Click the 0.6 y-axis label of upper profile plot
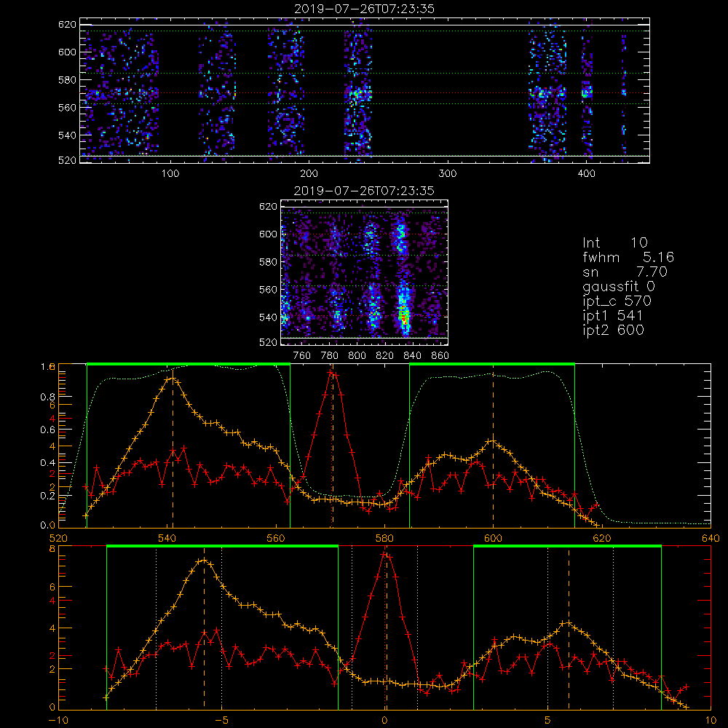The image size is (728, 728). click(47, 430)
